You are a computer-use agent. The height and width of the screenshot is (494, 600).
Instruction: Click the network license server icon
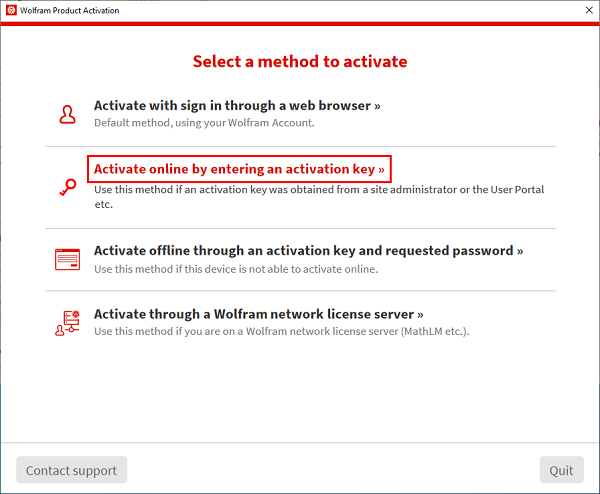coord(67,323)
